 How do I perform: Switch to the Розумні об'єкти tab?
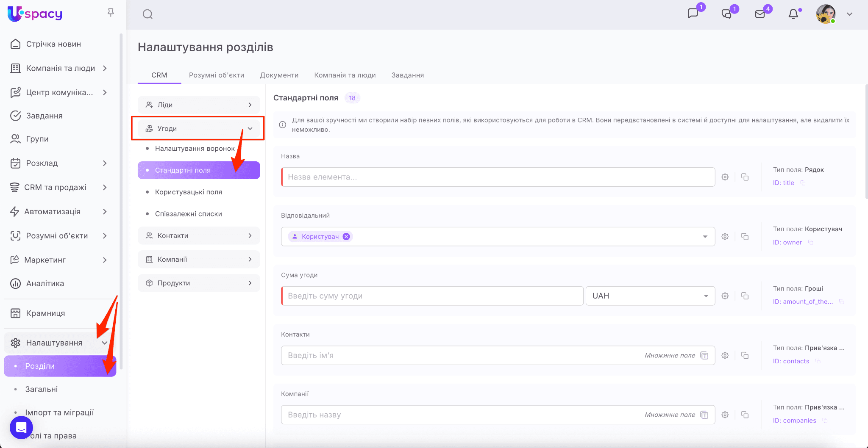pyautogui.click(x=216, y=75)
